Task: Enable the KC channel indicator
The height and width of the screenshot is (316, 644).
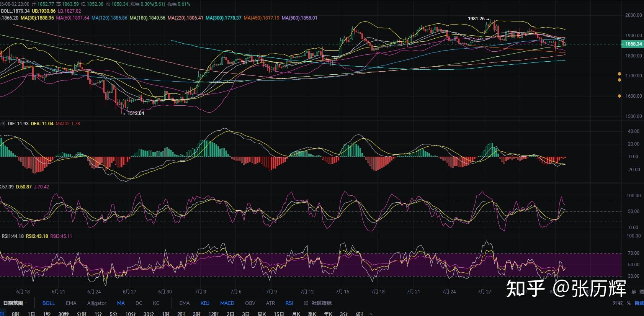Action: pyautogui.click(x=156, y=303)
